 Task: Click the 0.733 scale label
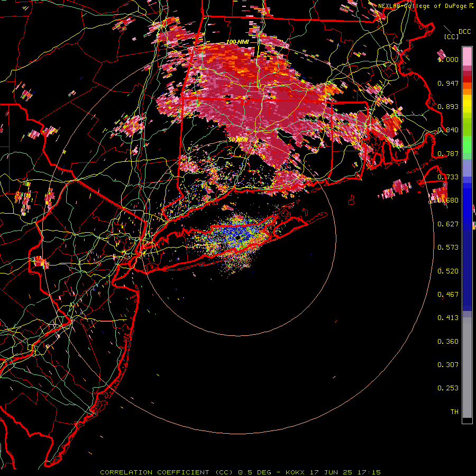[448, 177]
